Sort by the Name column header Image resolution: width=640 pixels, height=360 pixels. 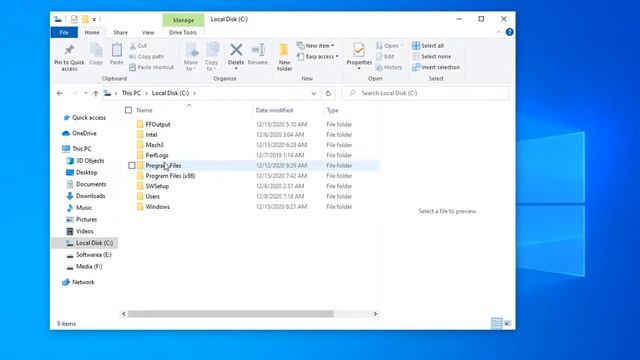(144, 110)
